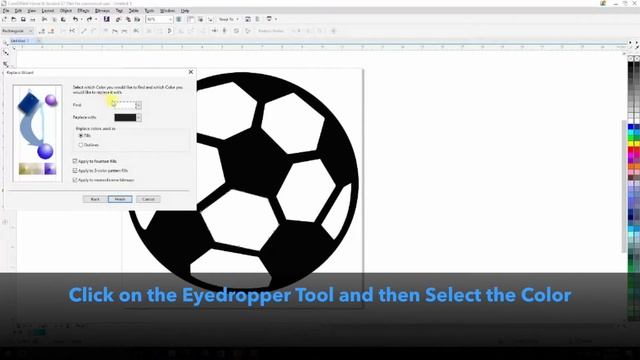This screenshot has height=360, width=640.
Task: Switch to the Untitled-1 document tab
Action: (x=19, y=41)
